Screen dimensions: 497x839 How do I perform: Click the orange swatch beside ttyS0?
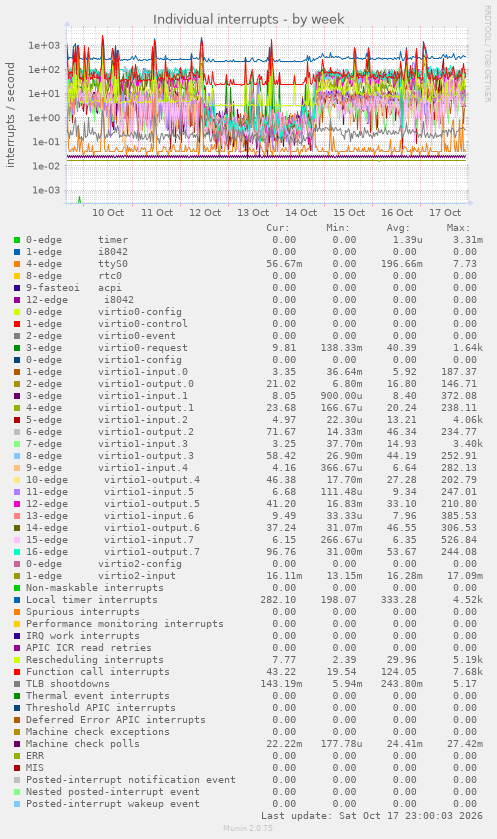(17, 264)
